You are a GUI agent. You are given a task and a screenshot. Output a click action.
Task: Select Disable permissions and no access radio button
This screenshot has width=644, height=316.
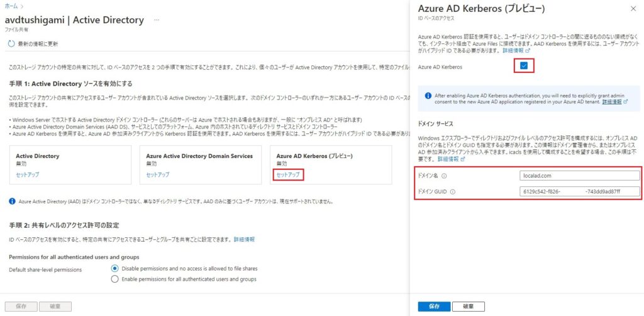pyautogui.click(x=115, y=269)
